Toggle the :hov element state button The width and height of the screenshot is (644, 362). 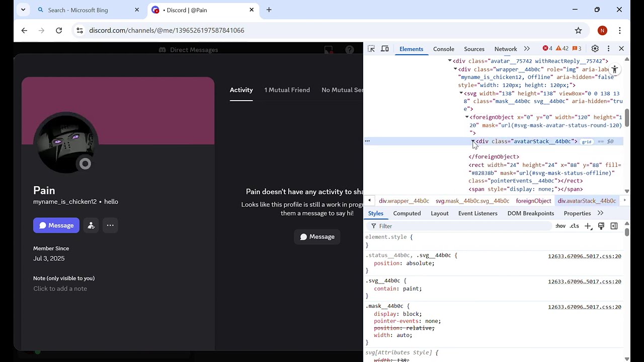coord(560,226)
